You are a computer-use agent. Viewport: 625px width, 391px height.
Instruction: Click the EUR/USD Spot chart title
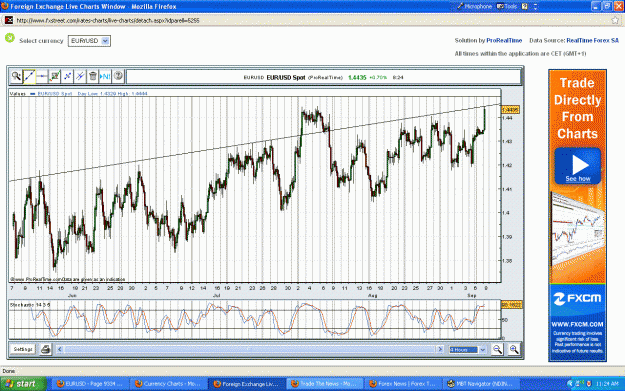[286, 77]
